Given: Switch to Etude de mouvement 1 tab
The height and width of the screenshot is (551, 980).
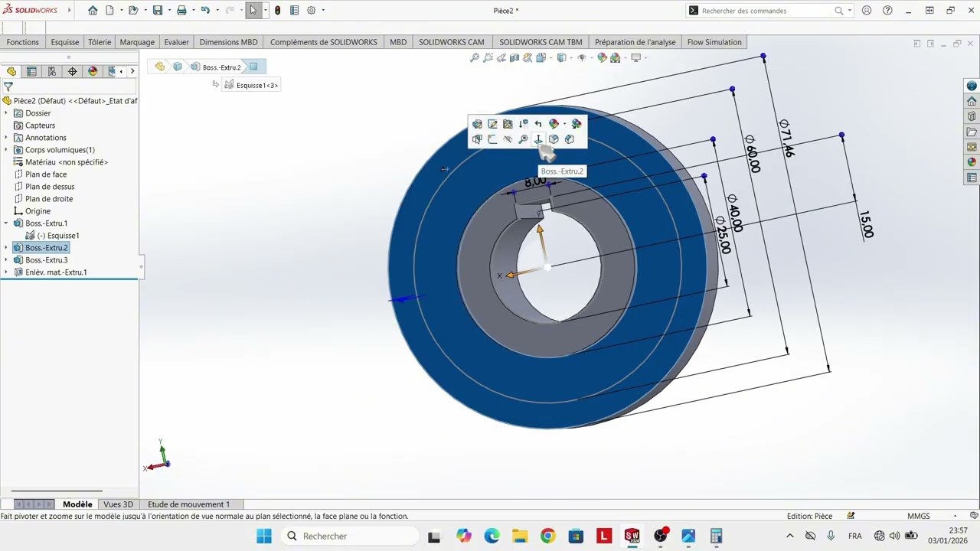Looking at the screenshot, I should tap(188, 504).
